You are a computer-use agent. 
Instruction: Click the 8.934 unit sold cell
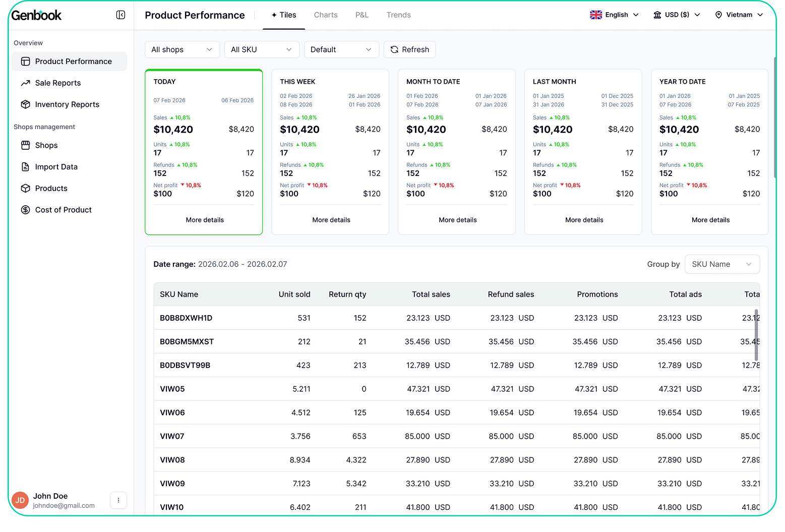point(300,460)
